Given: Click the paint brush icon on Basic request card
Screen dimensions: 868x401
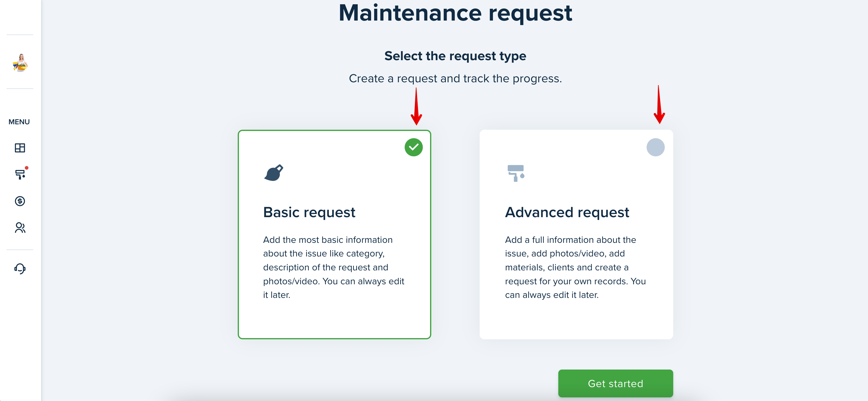Looking at the screenshot, I should (x=274, y=173).
